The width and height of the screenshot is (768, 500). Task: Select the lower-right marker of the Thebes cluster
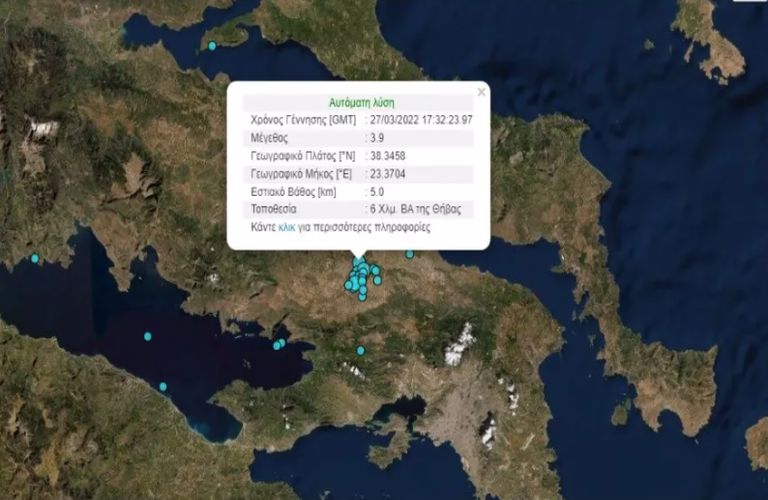click(x=378, y=281)
